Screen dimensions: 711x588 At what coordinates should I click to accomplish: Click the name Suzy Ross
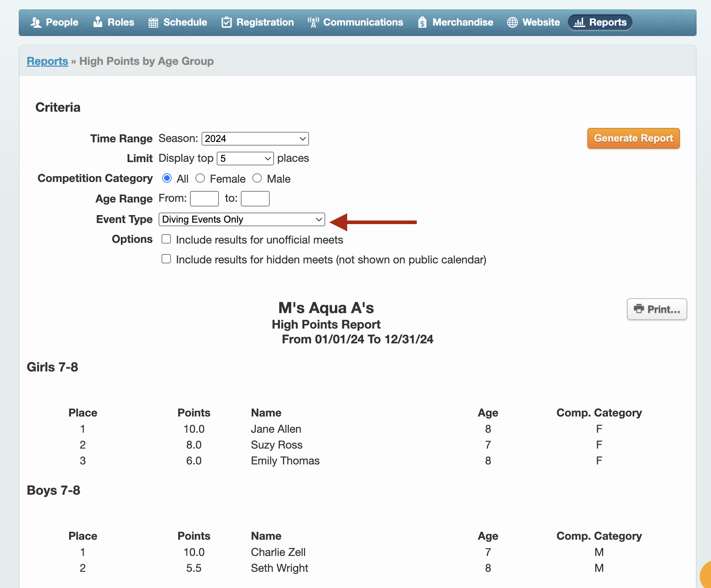[x=277, y=445]
